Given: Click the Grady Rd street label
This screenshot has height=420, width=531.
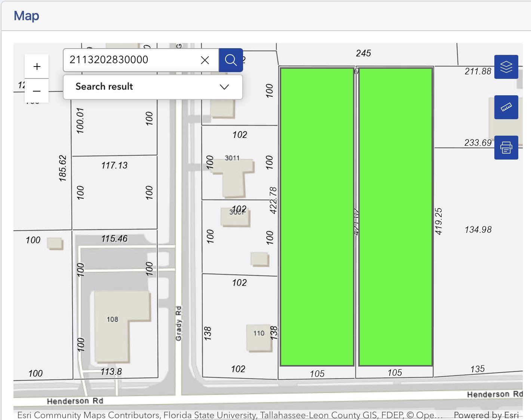Looking at the screenshot, I should (x=178, y=323).
